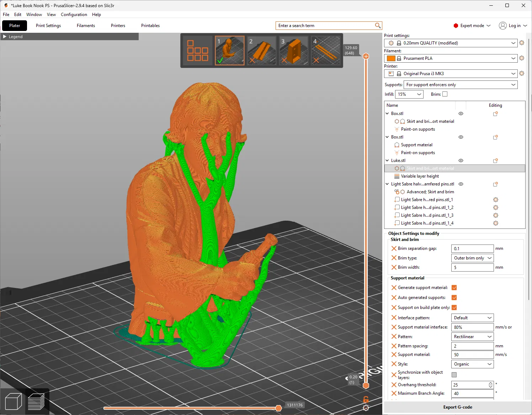
Task: Open print settings gear icon
Action: [522, 43]
